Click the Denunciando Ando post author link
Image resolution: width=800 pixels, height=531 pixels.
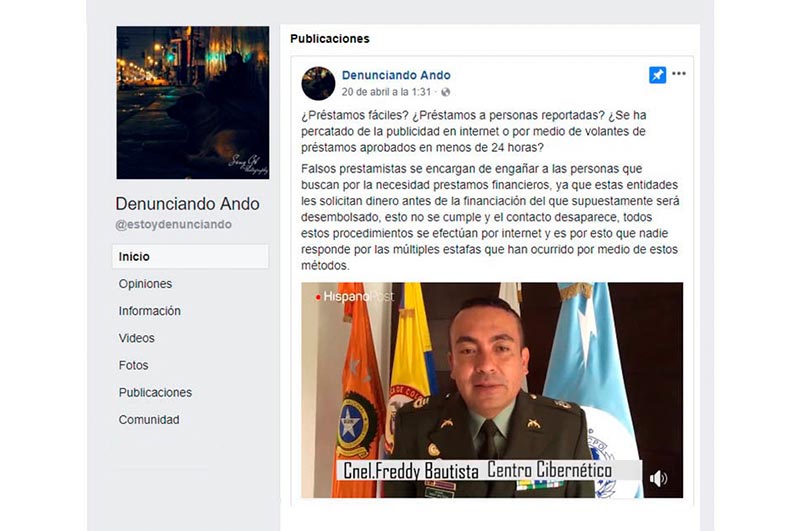pos(396,75)
